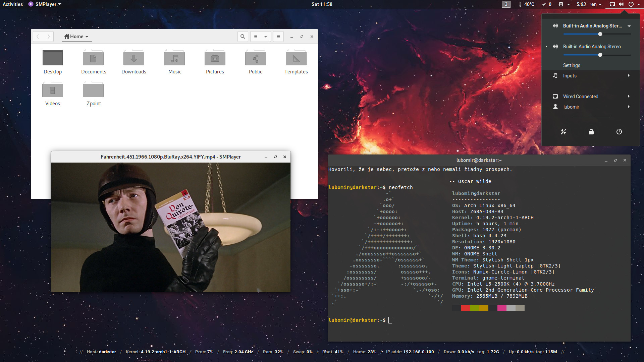The height and width of the screenshot is (362, 644).
Task: Open the SMPlayer app menu in top bar
Action: [x=45, y=4]
